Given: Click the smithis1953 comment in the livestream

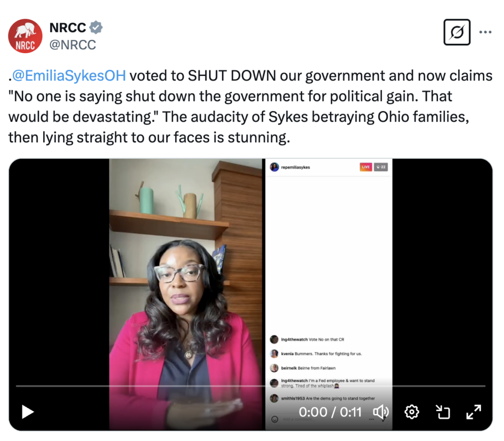Looking at the screenshot, I should [x=323, y=399].
